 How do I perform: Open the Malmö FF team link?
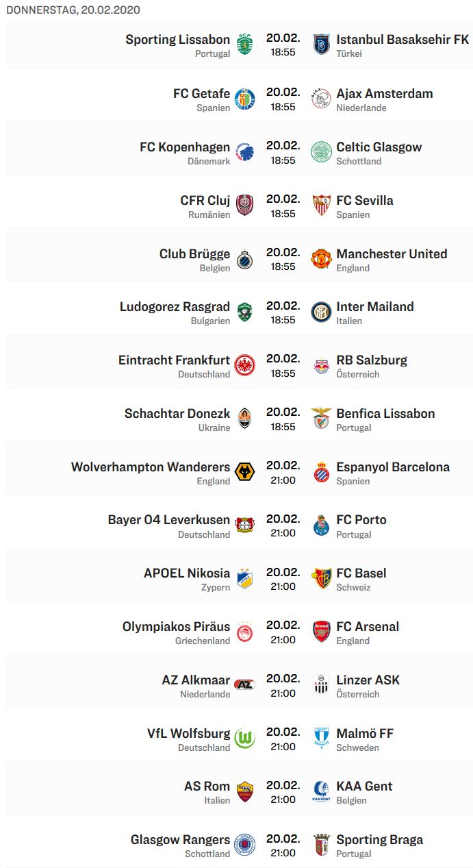pos(365,734)
